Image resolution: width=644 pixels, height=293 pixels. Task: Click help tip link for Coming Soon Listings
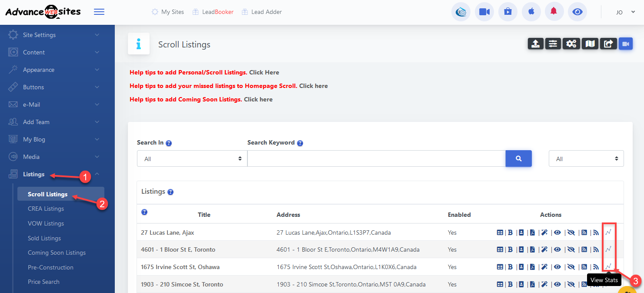click(x=258, y=99)
